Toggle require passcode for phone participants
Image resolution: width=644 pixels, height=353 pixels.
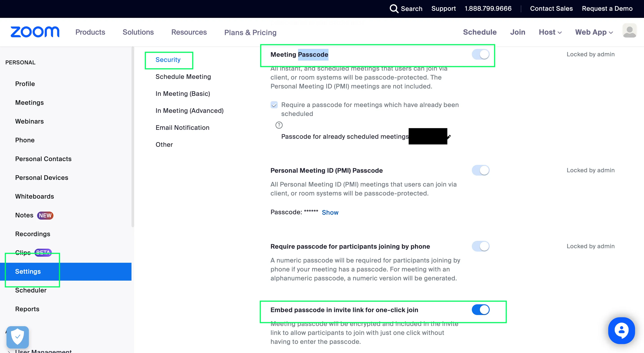[481, 246]
